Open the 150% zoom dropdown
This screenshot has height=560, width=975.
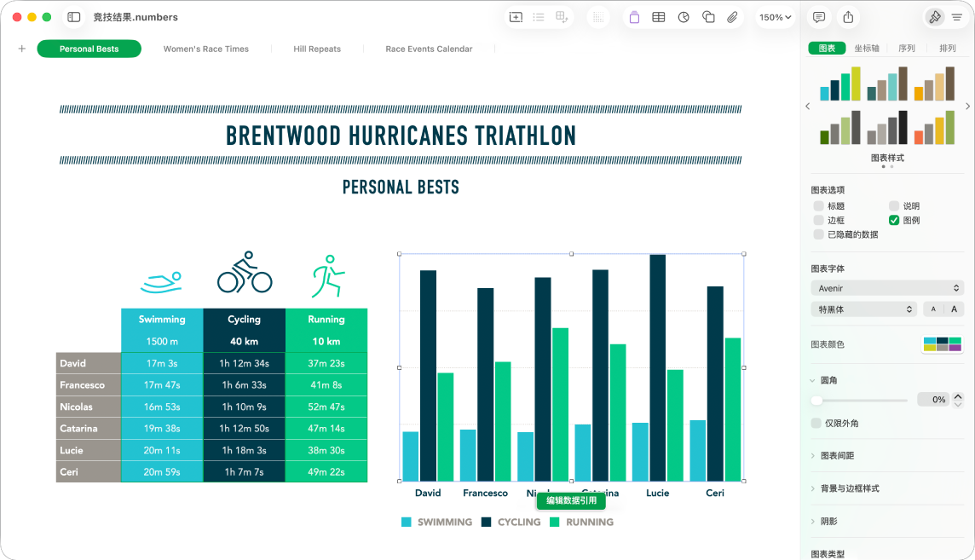(x=775, y=17)
